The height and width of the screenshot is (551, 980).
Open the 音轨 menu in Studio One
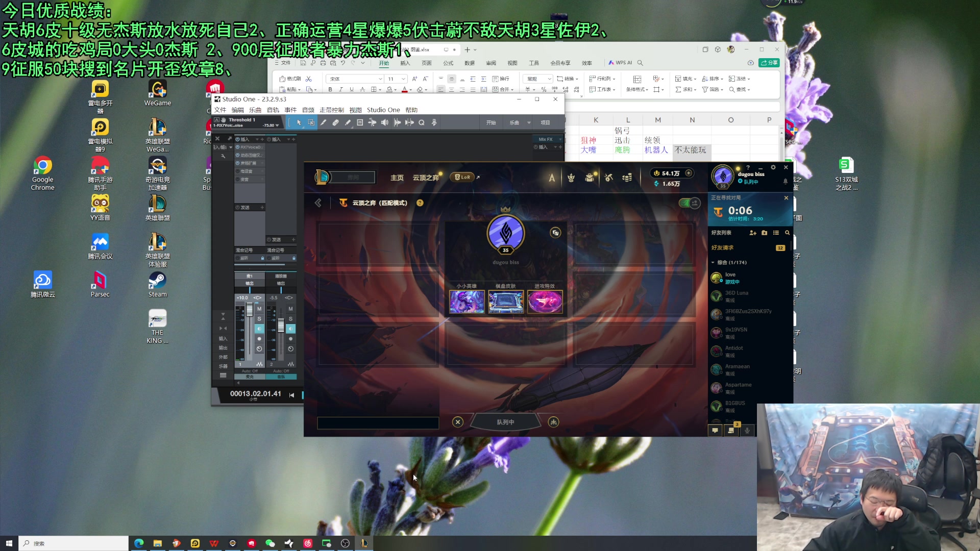pos(273,110)
